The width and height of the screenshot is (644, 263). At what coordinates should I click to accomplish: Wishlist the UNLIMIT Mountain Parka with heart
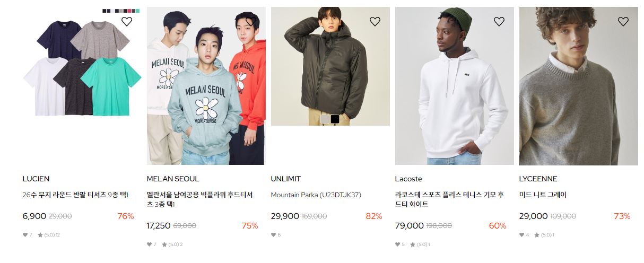(x=375, y=21)
